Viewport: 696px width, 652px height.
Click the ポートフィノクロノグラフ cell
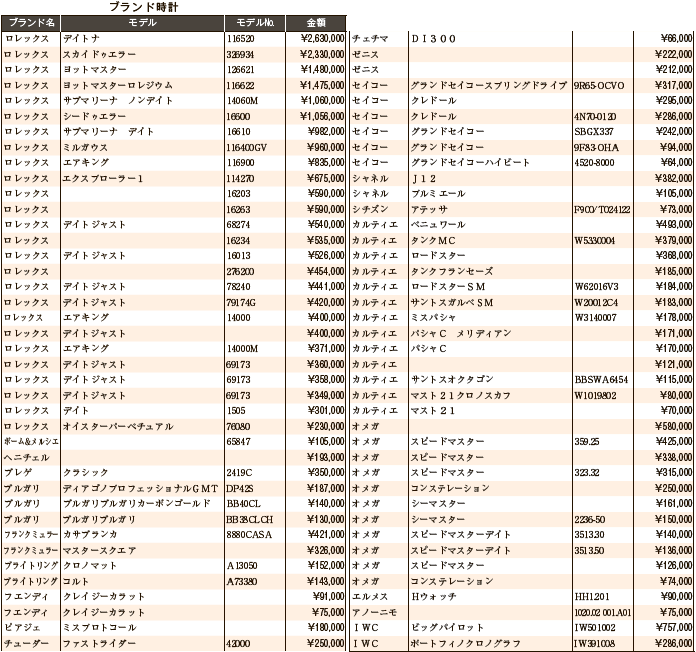pos(466,643)
